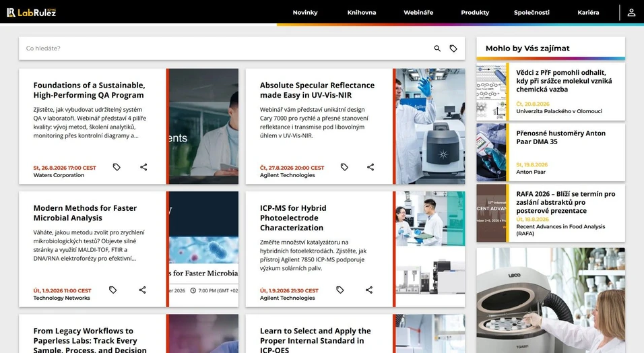
Task: Click the Agilent 7850 ICP-MS description text
Action: (313, 255)
